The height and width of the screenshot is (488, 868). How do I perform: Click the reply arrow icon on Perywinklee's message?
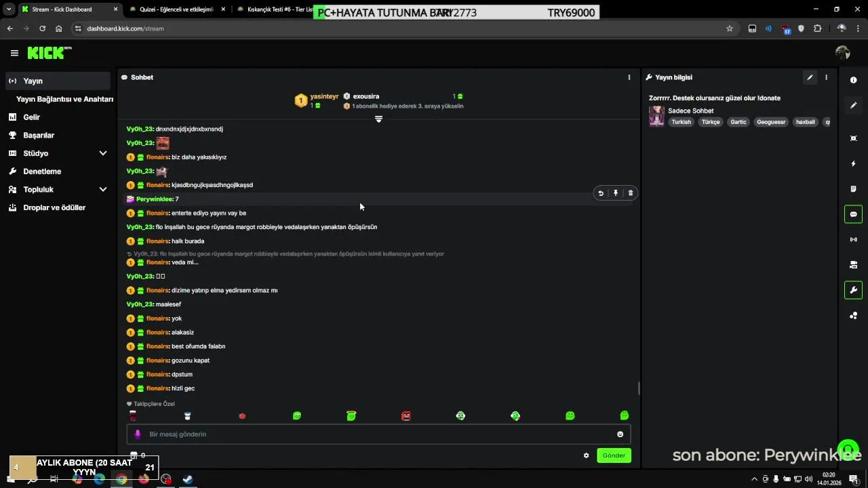[x=601, y=193]
